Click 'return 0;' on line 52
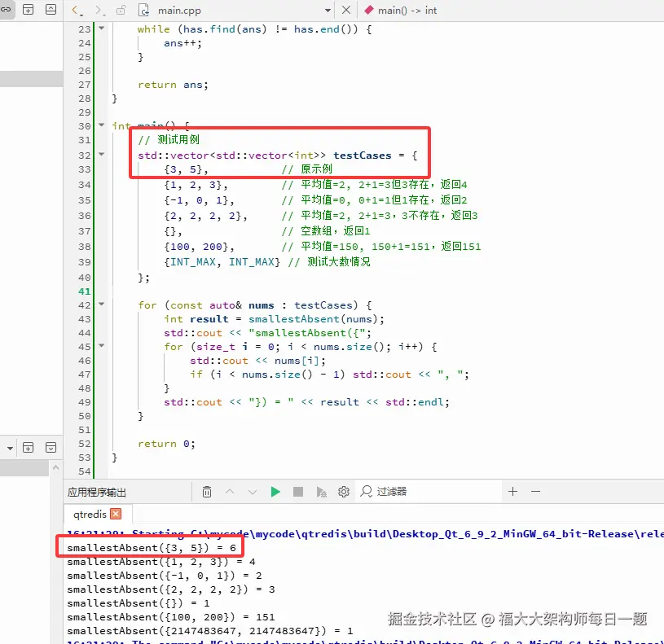The image size is (664, 644). click(x=166, y=444)
